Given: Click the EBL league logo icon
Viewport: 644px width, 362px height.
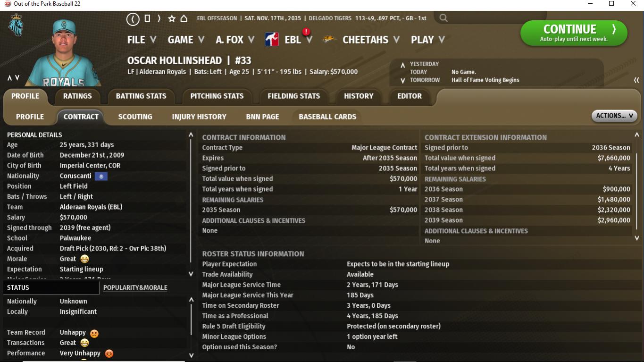Looking at the screenshot, I should (x=272, y=40).
